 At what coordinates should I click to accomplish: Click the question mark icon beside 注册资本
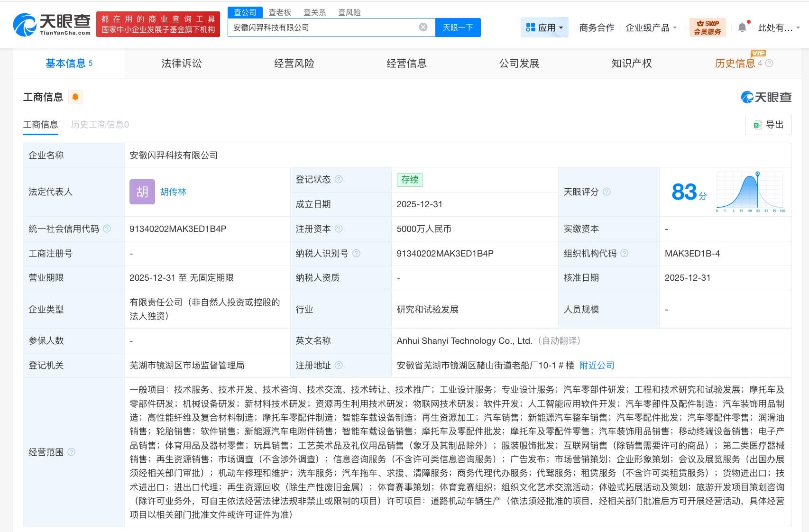point(339,229)
